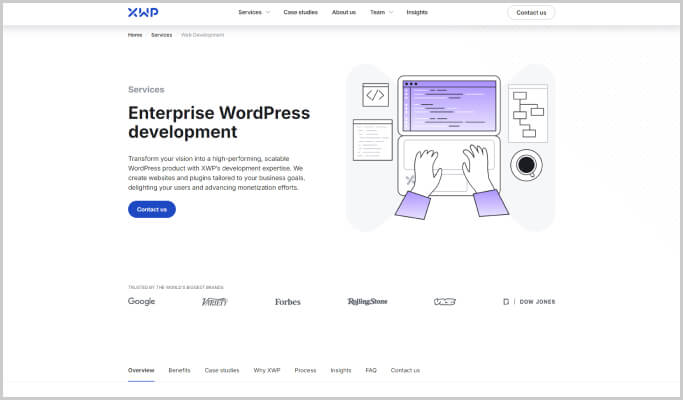The image size is (683, 400).
Task: Jump to the FAQ section tab
Action: click(x=371, y=370)
